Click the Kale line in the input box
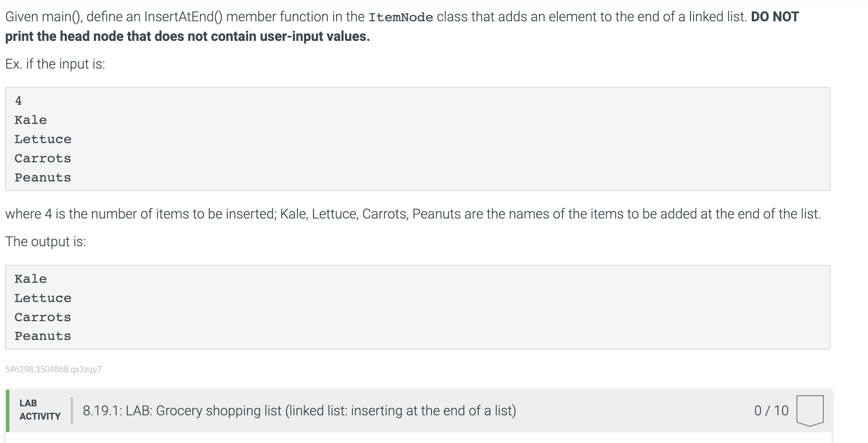 [x=30, y=120]
